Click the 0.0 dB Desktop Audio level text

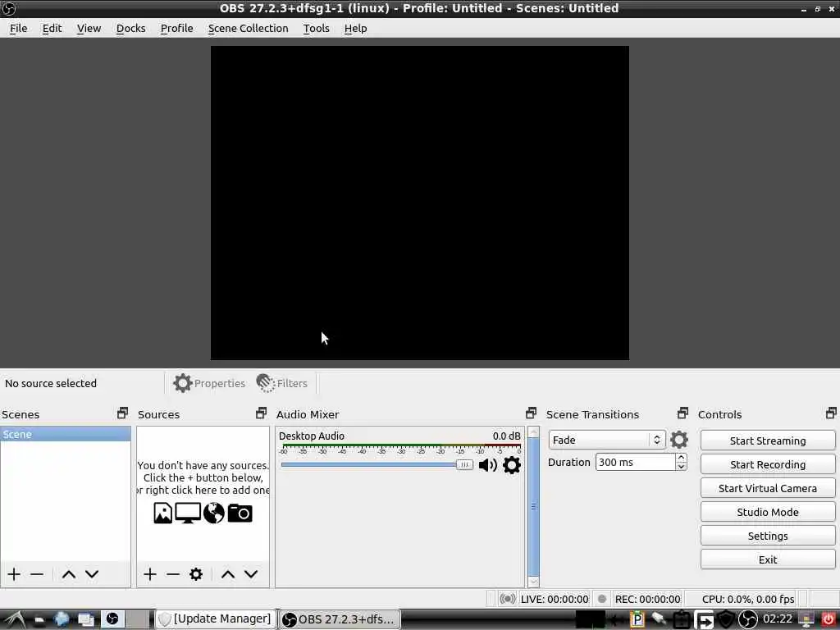506,436
